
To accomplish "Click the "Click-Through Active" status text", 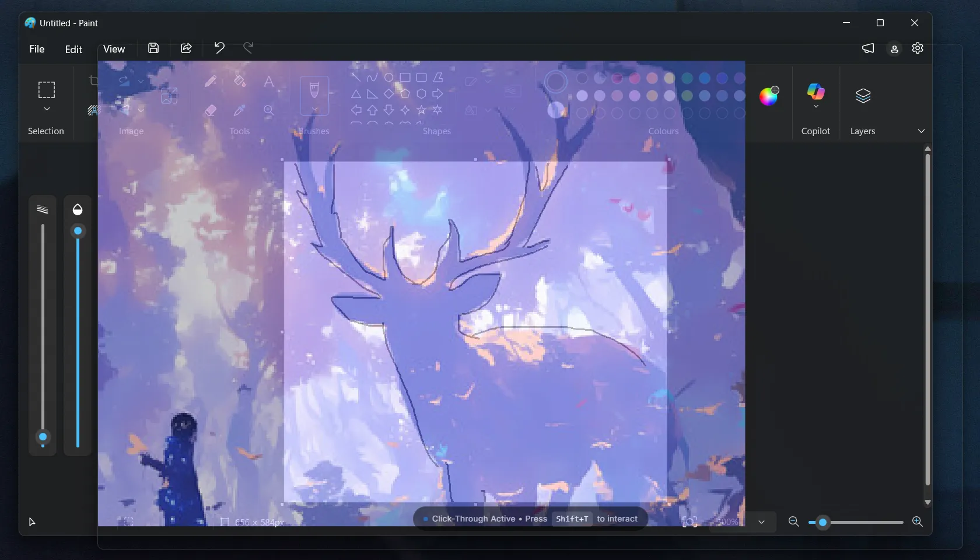I will [474, 519].
